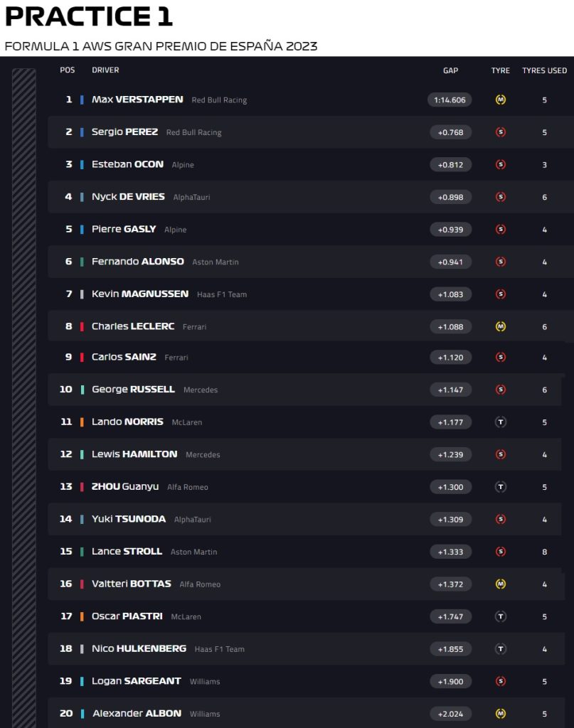Click Verstappen's medium tyre icon

click(x=501, y=100)
